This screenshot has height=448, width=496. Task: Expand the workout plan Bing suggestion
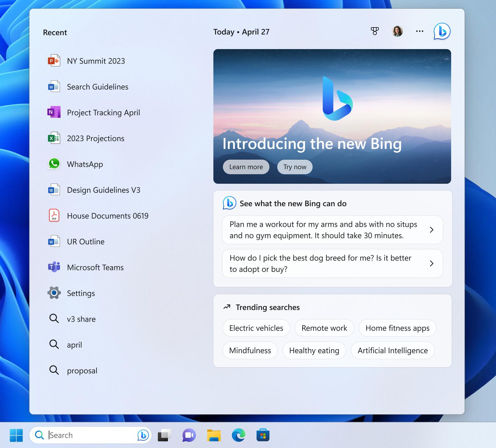[x=332, y=230]
